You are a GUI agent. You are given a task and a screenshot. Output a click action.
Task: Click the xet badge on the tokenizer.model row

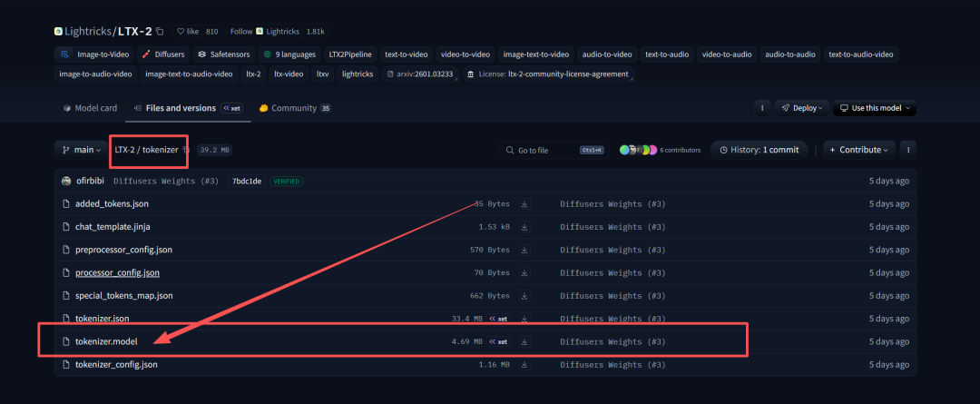498,341
